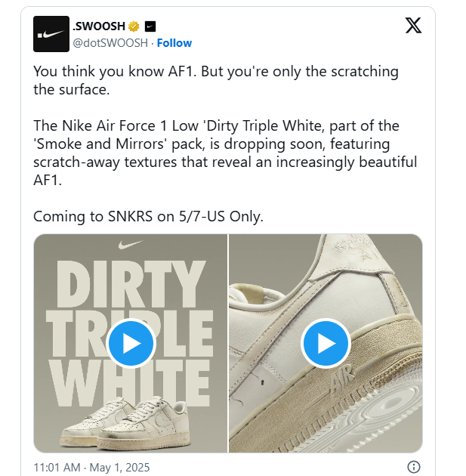Follow the .SWOOSH account
This screenshot has height=476, width=466.
point(174,43)
